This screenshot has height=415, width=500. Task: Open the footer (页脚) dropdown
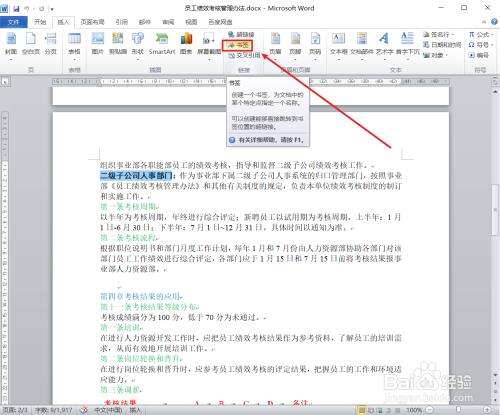295,46
